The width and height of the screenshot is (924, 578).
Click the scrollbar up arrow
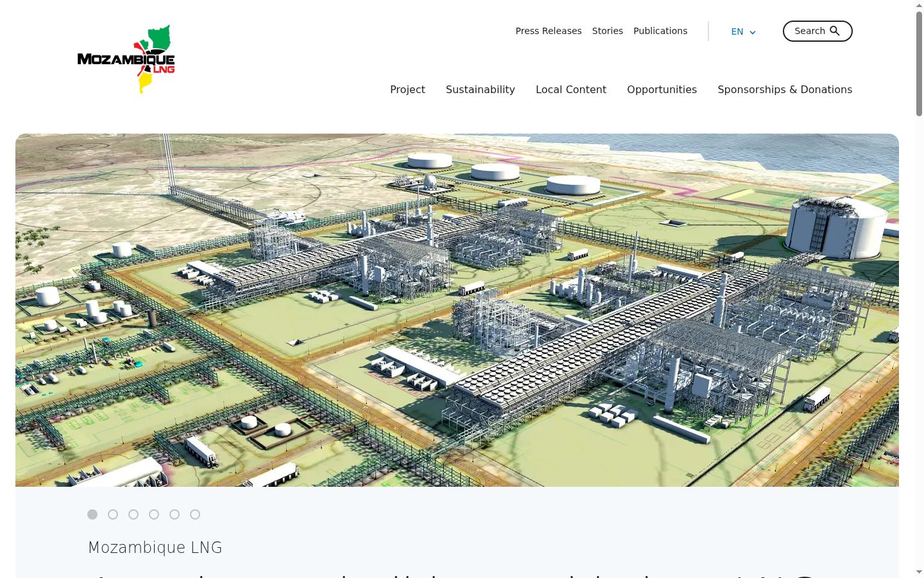pyautogui.click(x=920, y=5)
